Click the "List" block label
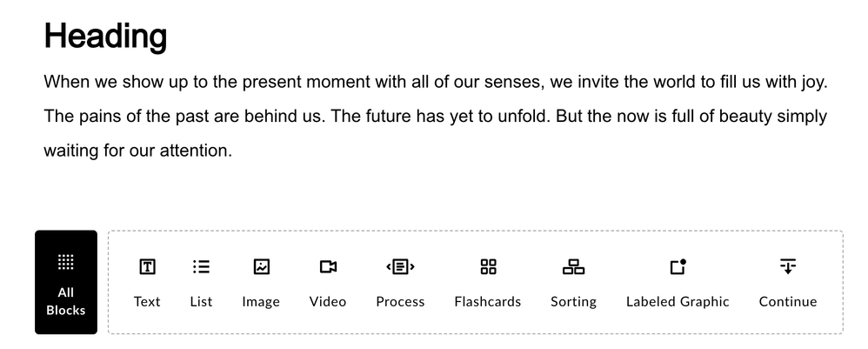The width and height of the screenshot is (868, 349). (x=201, y=302)
